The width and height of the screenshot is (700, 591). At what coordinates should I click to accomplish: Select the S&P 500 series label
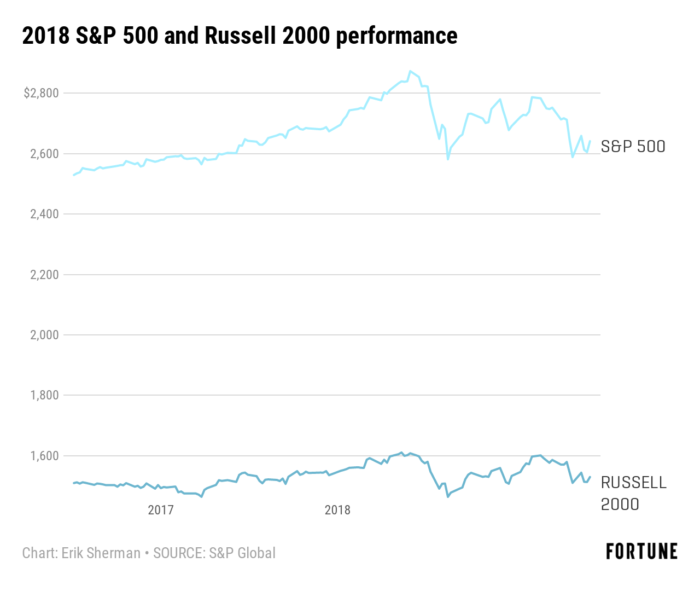pos(633,147)
